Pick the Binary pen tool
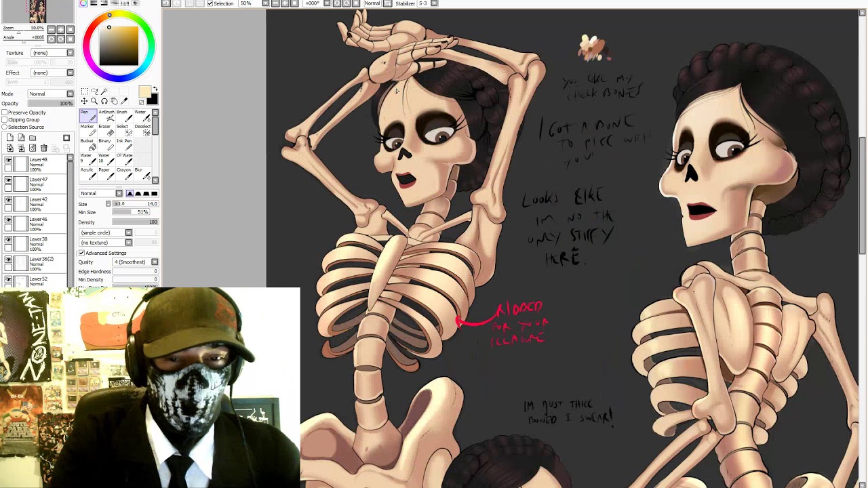This screenshot has height=488, width=868. 106,144
